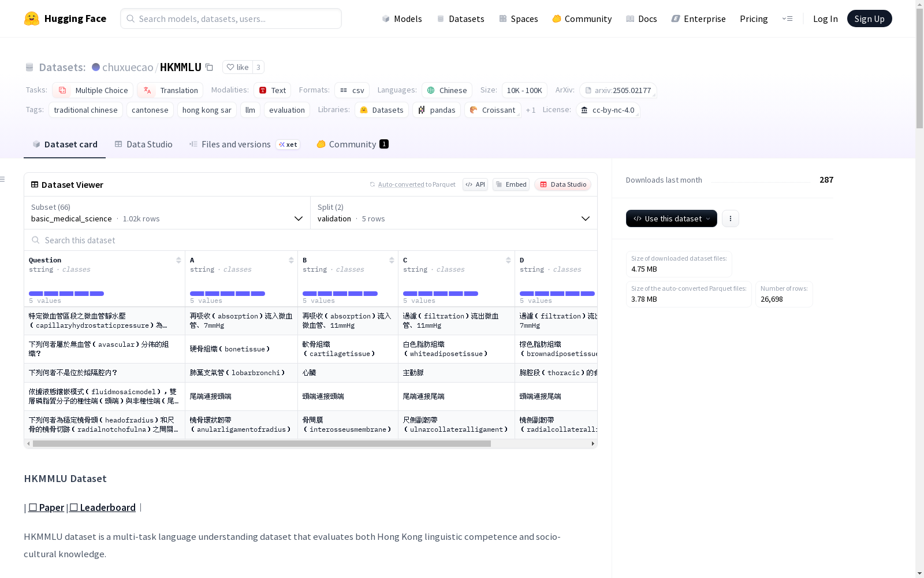Open the navigation more-menu icon

tap(787, 18)
